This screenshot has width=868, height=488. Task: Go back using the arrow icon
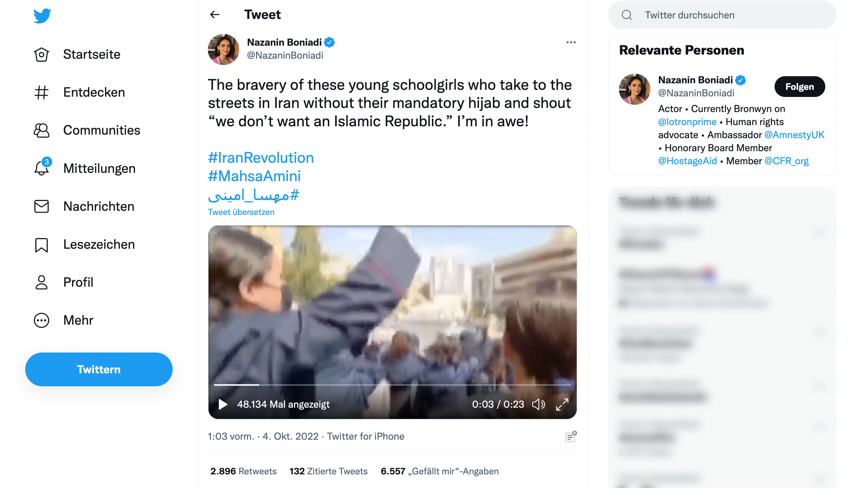pyautogui.click(x=215, y=15)
